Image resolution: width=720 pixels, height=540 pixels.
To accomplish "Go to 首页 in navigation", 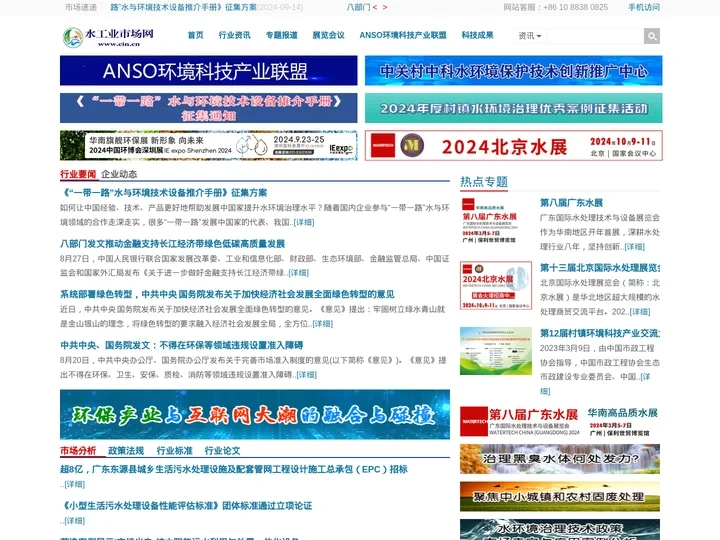I will 195,35.
